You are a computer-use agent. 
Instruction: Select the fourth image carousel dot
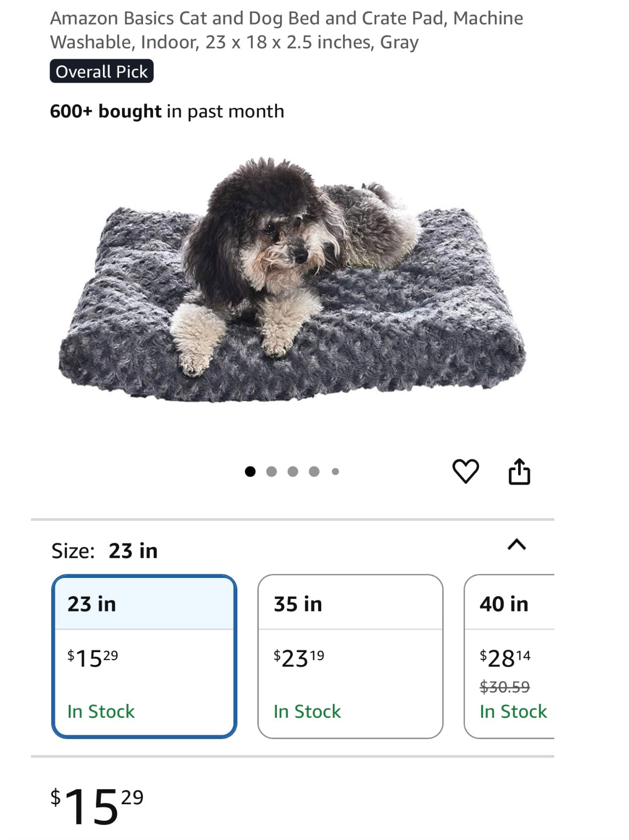[314, 470]
